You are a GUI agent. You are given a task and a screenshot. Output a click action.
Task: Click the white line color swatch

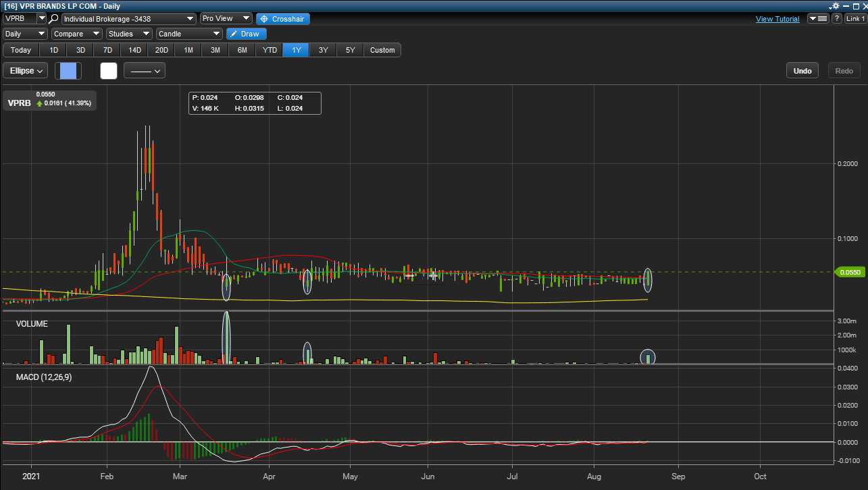click(x=109, y=70)
